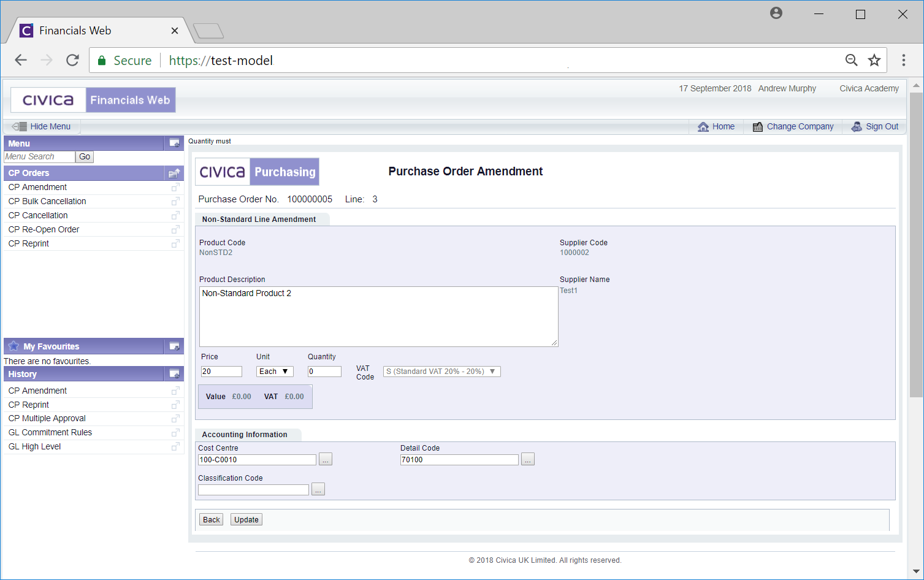Viewport: 924px width, 580px height.
Task: Click the Go button beside Menu Search
Action: point(85,157)
